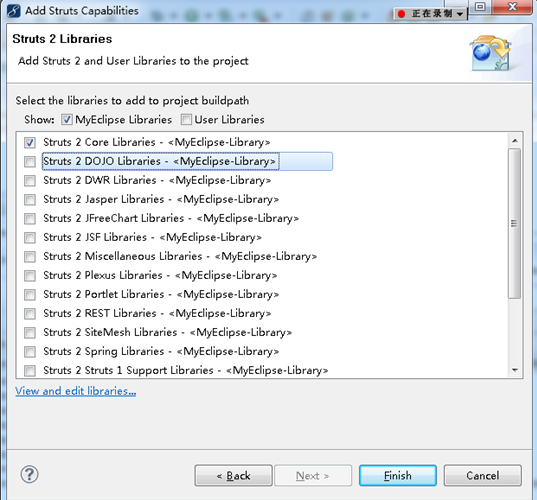Select the 'Struts 2 DOJO Libraries' row text
Screen dimensions: 537x500
[x=159, y=161]
